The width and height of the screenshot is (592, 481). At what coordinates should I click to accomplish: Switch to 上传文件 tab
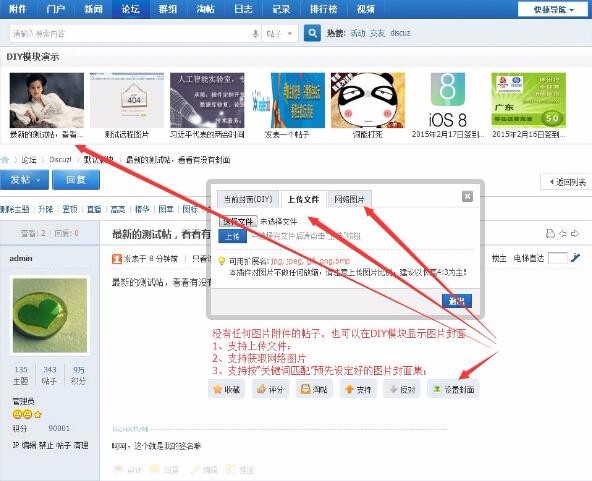click(304, 199)
